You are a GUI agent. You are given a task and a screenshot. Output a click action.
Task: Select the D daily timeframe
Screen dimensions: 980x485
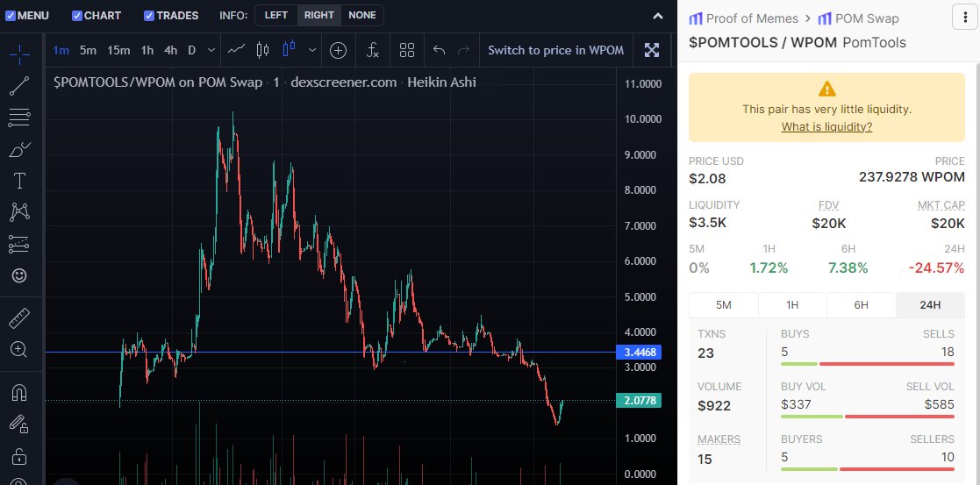point(192,50)
